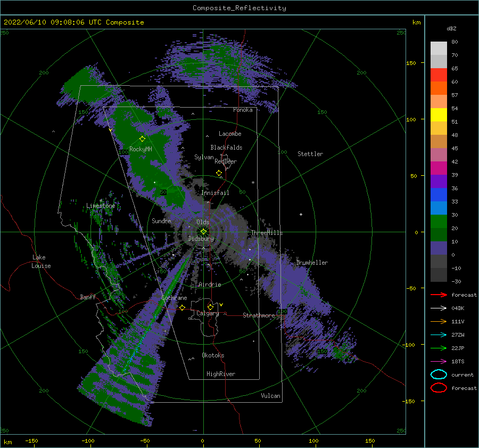Select the green 30 dBZ color swatch
The width and height of the screenshot is (479, 448).
439,221
